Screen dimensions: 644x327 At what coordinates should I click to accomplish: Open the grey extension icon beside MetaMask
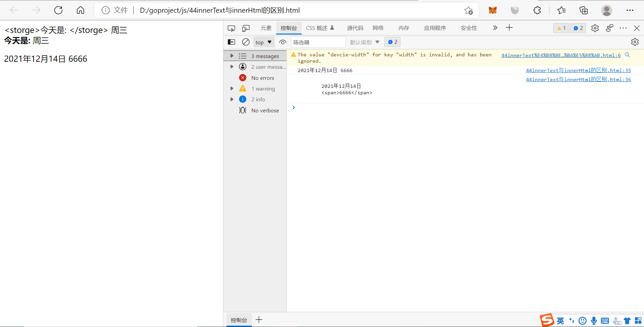click(x=515, y=10)
